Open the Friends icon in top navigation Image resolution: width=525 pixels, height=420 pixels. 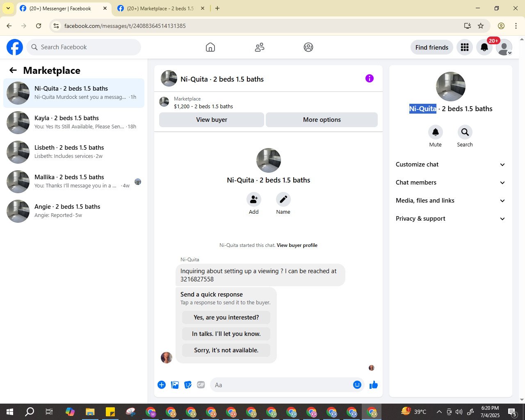[x=260, y=47]
